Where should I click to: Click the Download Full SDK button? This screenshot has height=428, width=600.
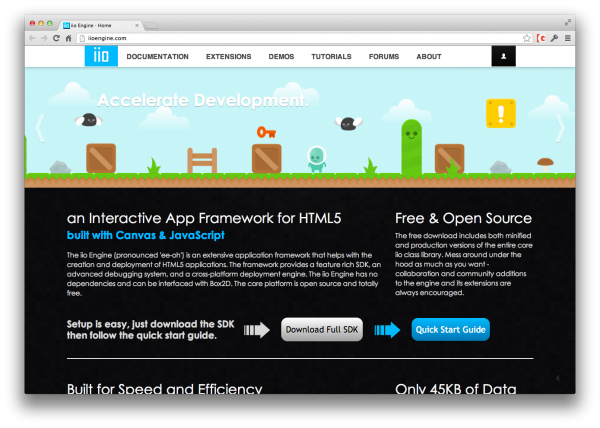point(322,329)
